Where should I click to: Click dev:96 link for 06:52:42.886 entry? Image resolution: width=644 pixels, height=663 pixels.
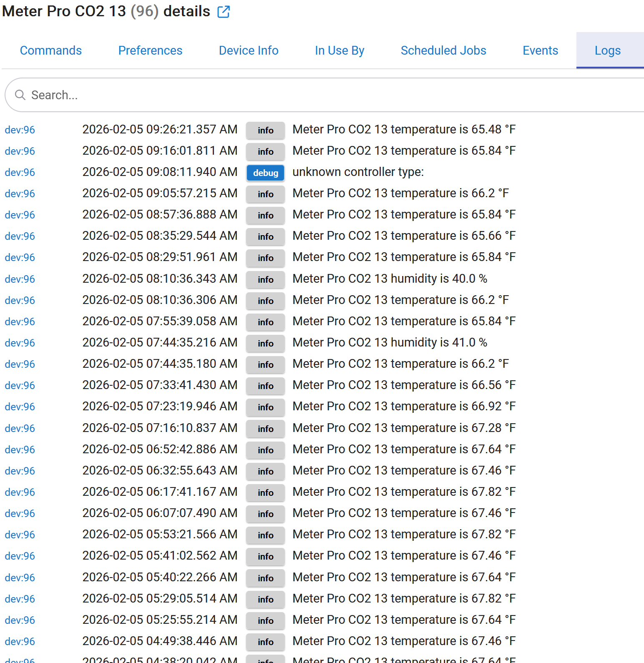pyautogui.click(x=20, y=450)
